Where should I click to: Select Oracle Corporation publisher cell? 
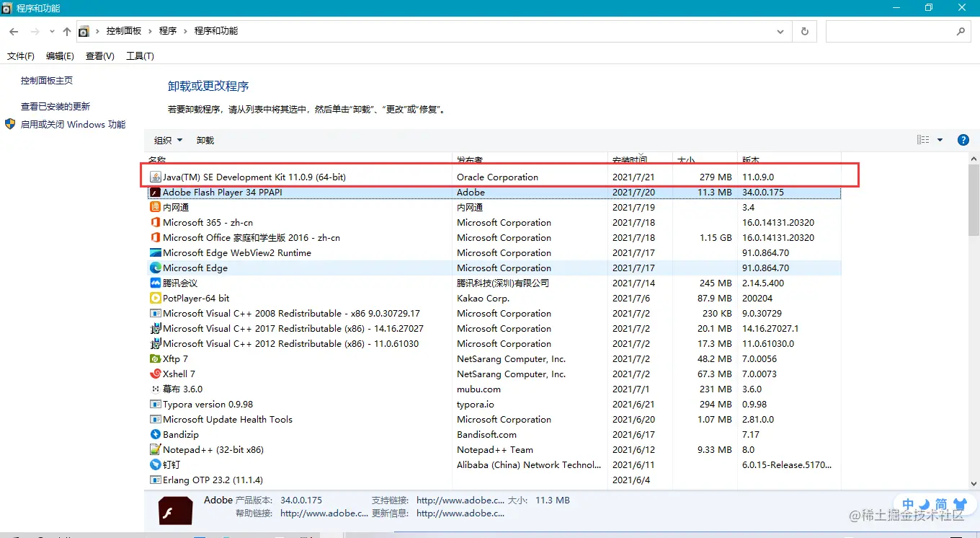497,177
